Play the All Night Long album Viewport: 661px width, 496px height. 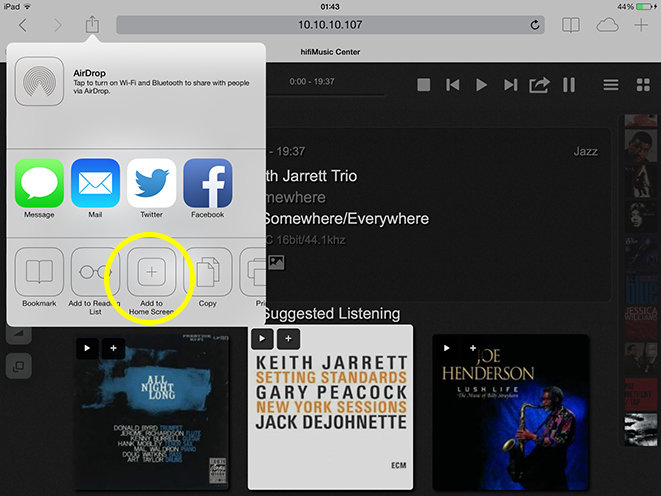(x=87, y=348)
